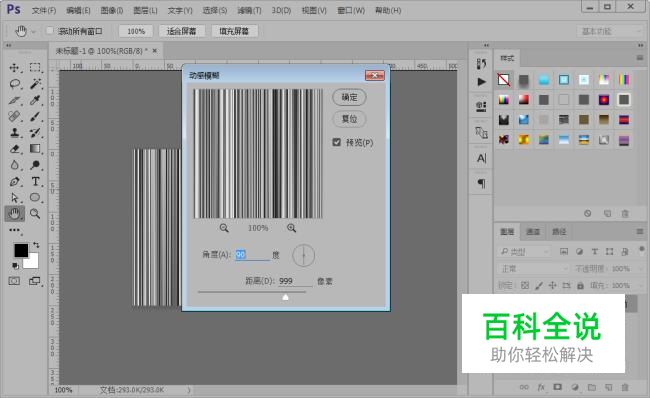This screenshot has height=398, width=650.
Task: Toggle layer filtering on/off switch
Action: [x=642, y=250]
